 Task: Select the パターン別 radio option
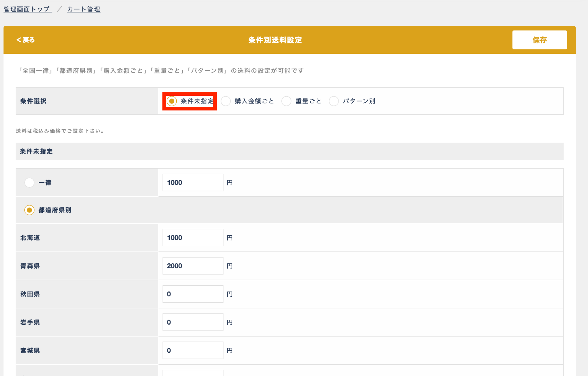point(334,101)
